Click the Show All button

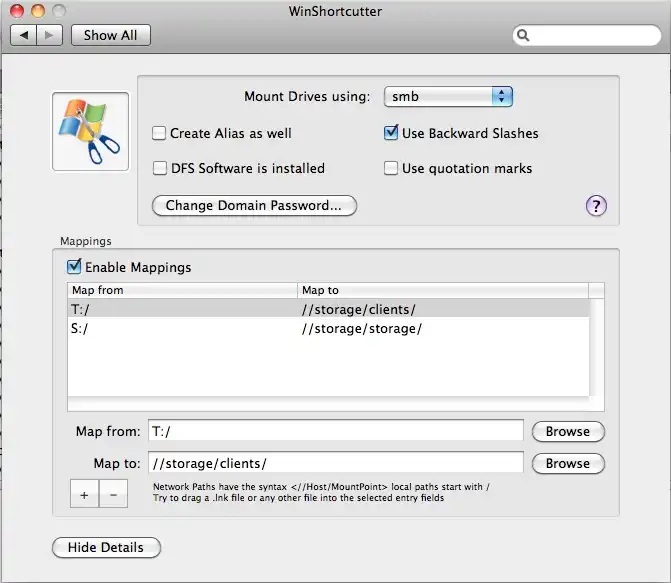110,35
